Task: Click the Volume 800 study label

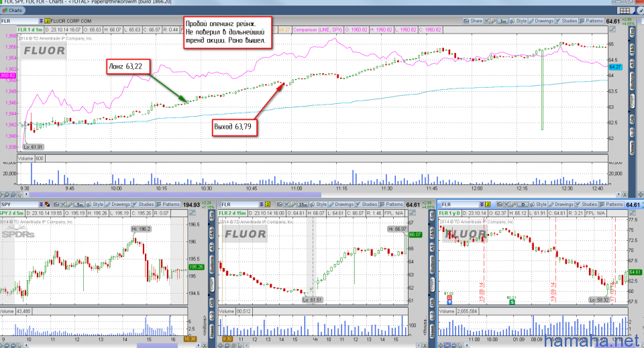Action: 31,158
